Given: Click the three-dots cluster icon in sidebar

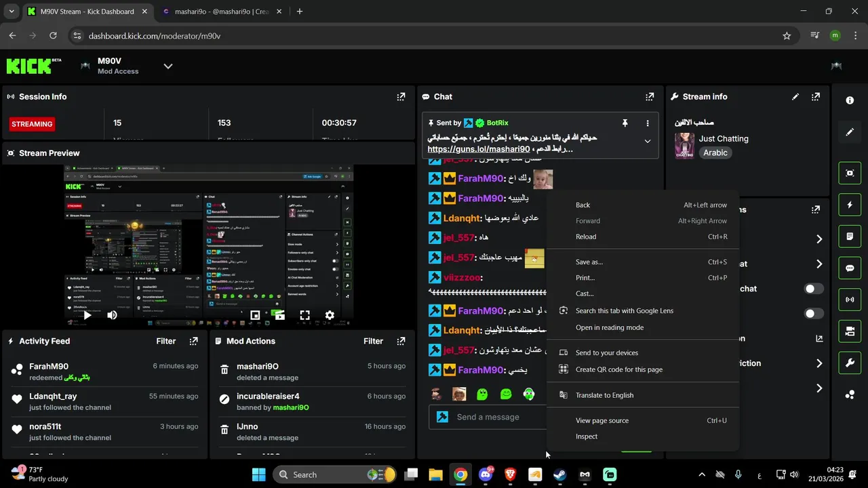Looking at the screenshot, I should pyautogui.click(x=850, y=395).
